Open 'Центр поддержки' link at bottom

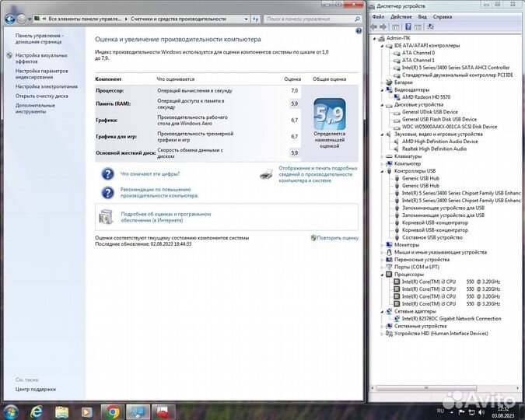(x=36, y=389)
